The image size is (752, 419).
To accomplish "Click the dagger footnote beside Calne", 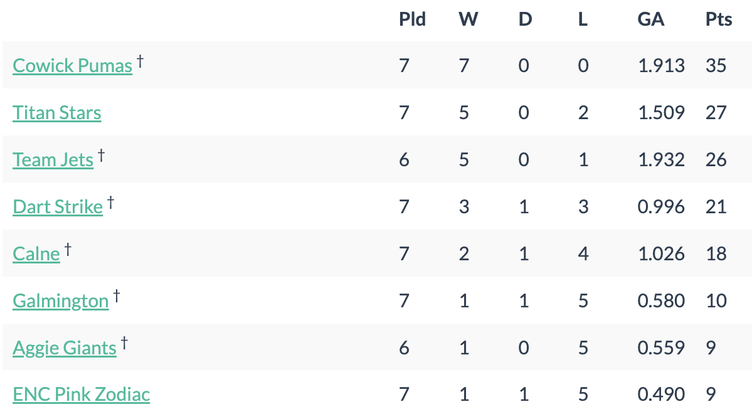I will click(x=68, y=249).
